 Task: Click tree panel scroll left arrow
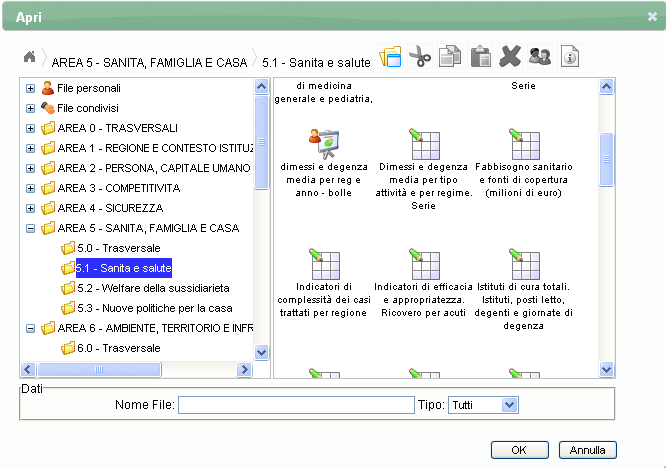28,369
